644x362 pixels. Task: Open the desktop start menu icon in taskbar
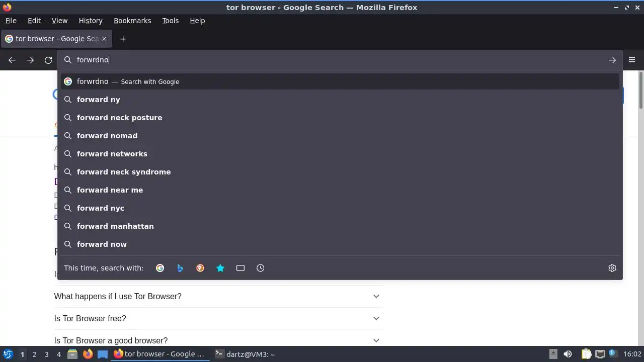(8, 354)
